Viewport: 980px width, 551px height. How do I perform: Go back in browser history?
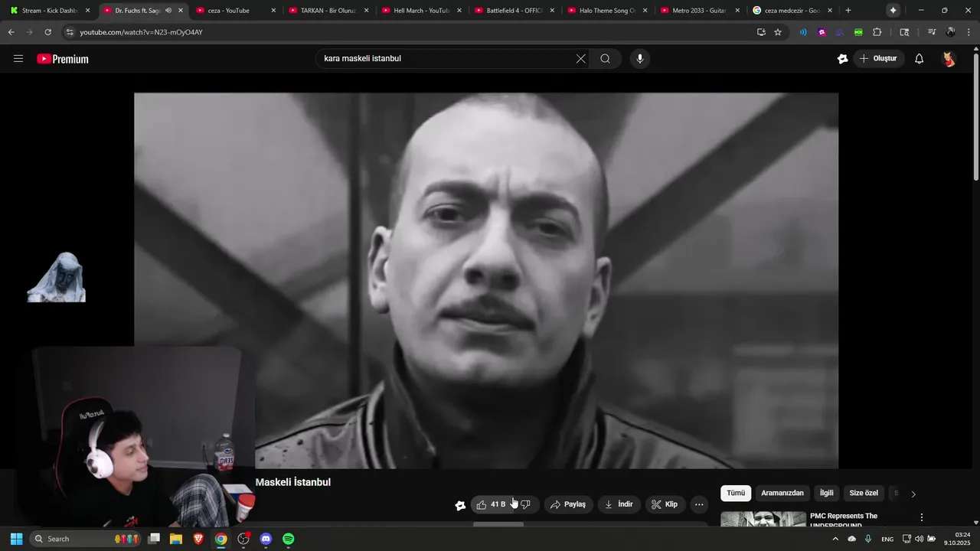click(x=11, y=32)
